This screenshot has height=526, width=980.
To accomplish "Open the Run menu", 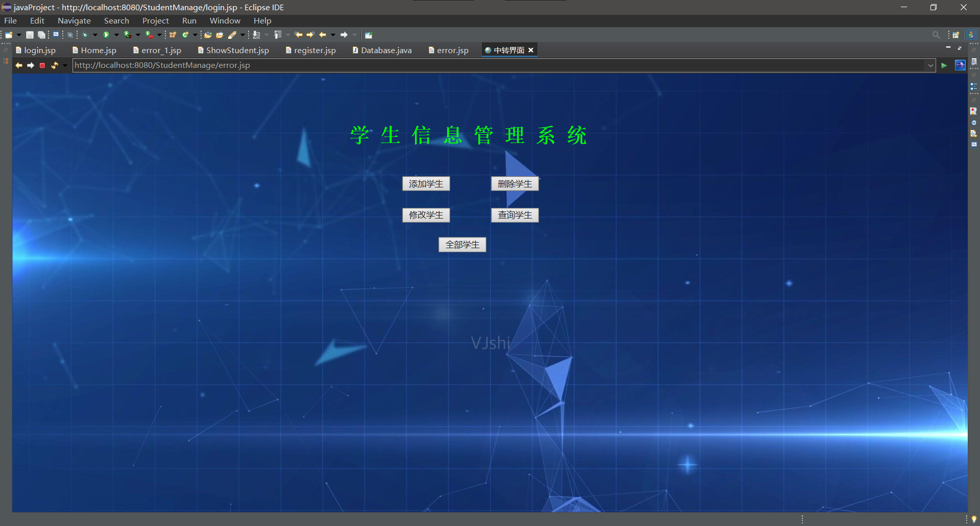I will pos(189,21).
